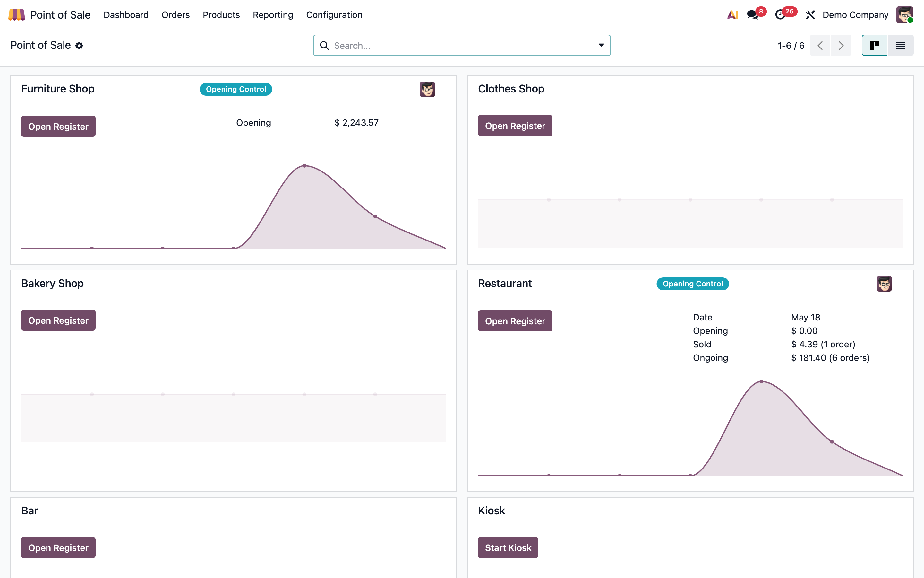Open Register for Restaurant
Viewport: 924px width, 578px height.
[515, 321]
